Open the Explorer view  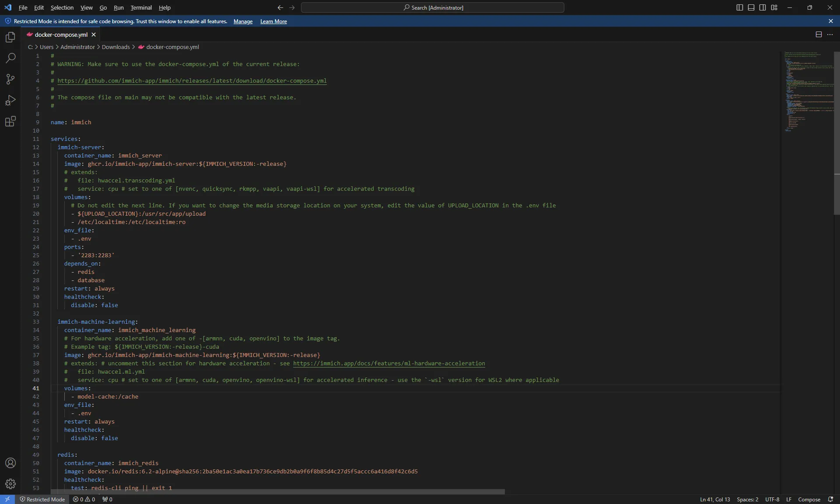tap(10, 37)
